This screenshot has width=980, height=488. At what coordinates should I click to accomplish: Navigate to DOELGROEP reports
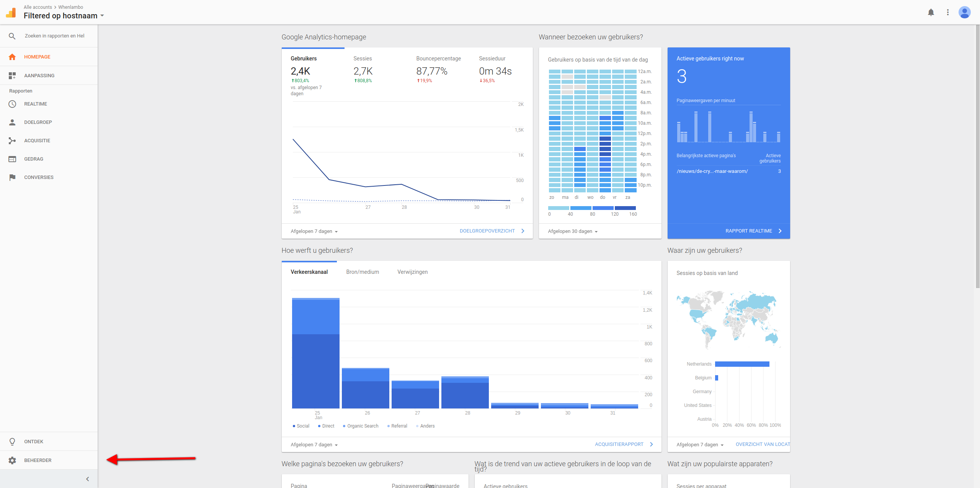(38, 122)
